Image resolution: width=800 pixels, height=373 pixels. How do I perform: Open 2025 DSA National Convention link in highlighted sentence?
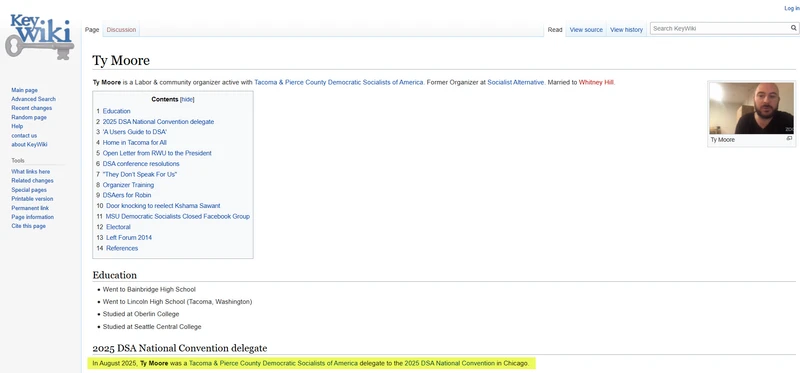click(450, 364)
